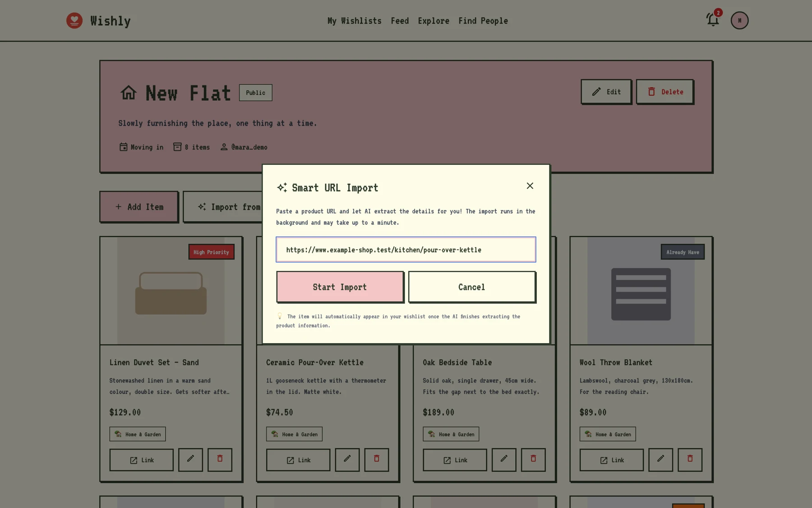The image size is (812, 508).
Task: Click the $89.00 price
Action: [x=593, y=412]
